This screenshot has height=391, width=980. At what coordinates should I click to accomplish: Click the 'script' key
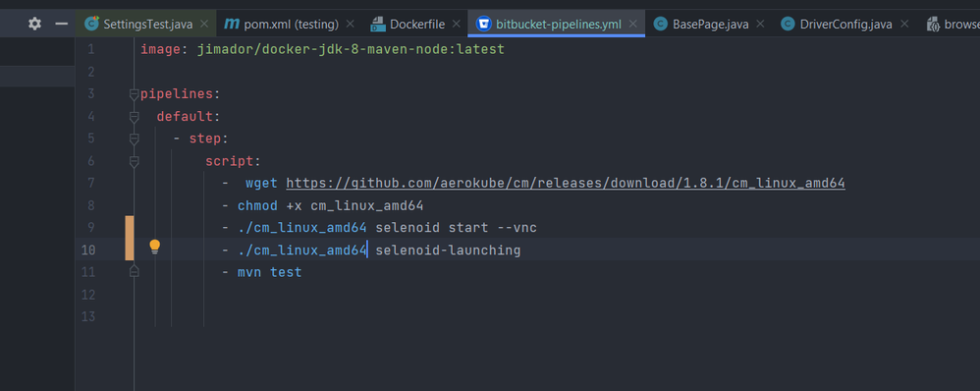click(x=230, y=161)
